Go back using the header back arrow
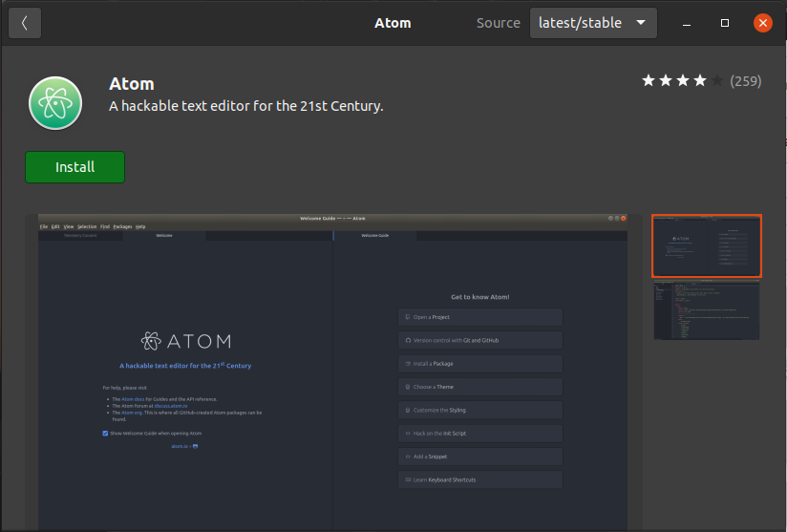Screen dimensions: 787x532 coord(25,23)
